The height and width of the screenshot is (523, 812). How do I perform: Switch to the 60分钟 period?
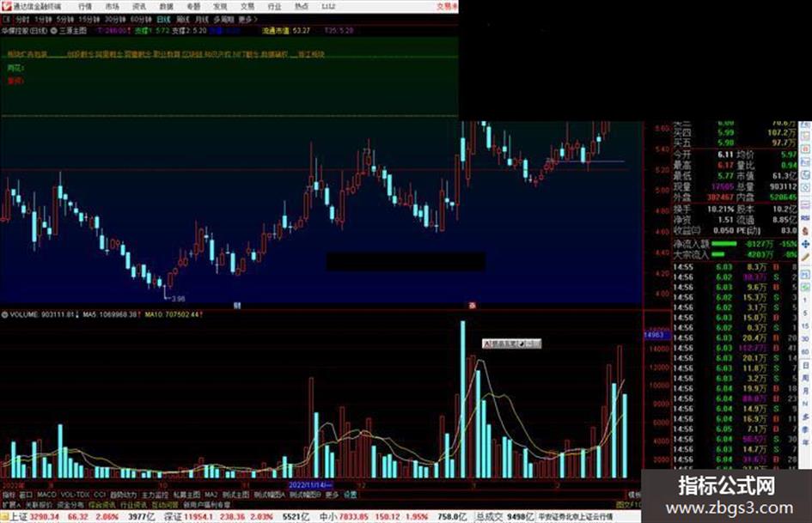click(141, 19)
